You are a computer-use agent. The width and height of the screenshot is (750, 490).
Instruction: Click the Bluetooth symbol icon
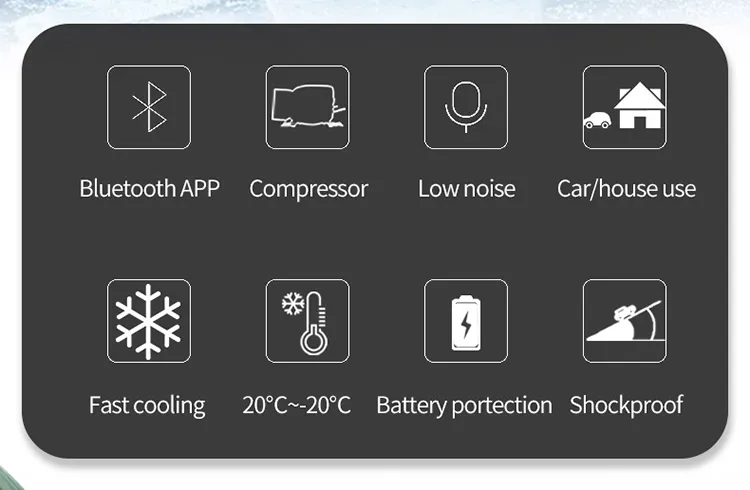[149, 107]
